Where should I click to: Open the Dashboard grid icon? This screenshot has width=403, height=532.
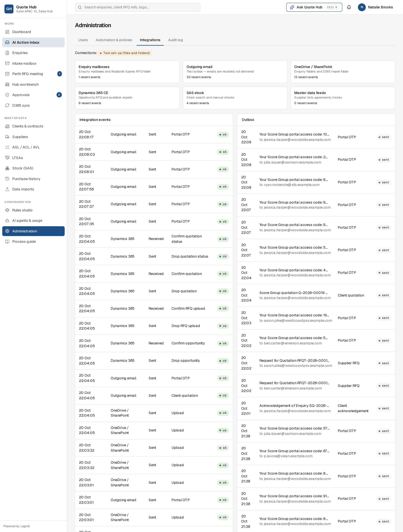point(7,32)
